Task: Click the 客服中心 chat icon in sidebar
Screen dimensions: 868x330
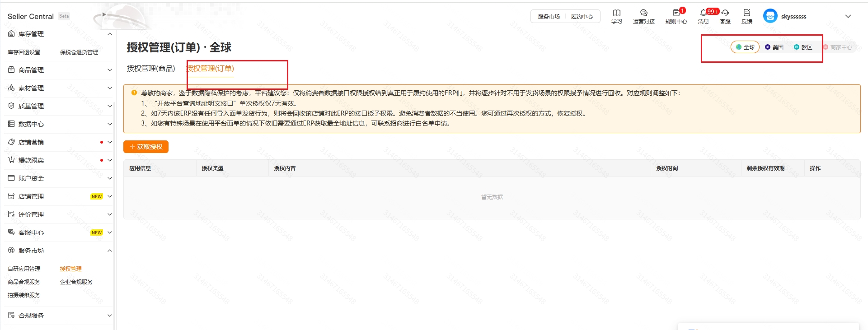Action: pos(11,232)
